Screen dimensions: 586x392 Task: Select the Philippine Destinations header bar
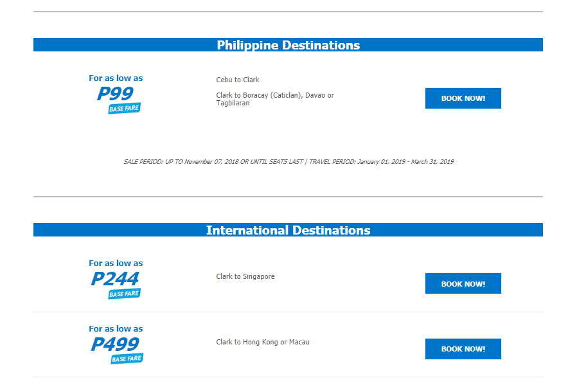pyautogui.click(x=288, y=45)
